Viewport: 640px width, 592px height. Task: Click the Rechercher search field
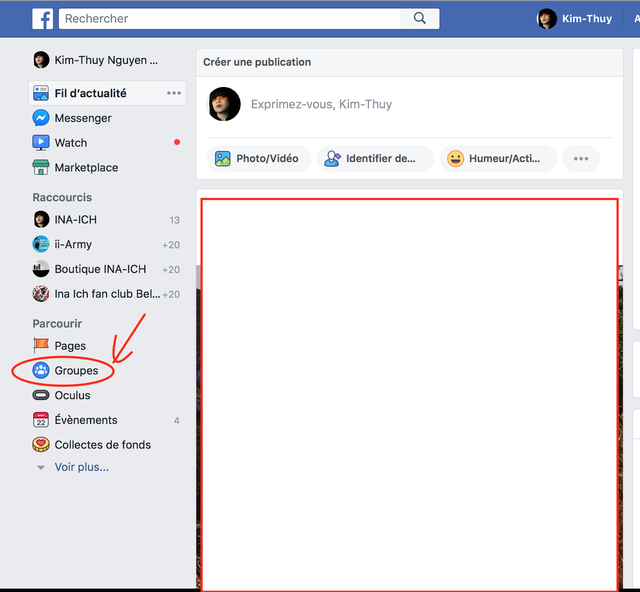pyautogui.click(x=230, y=19)
